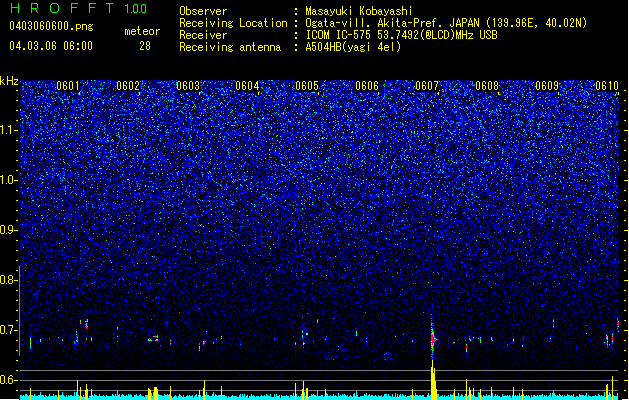
Task: Click the gray vertical range bar beside 0.7 kHz
Action: 20,311
